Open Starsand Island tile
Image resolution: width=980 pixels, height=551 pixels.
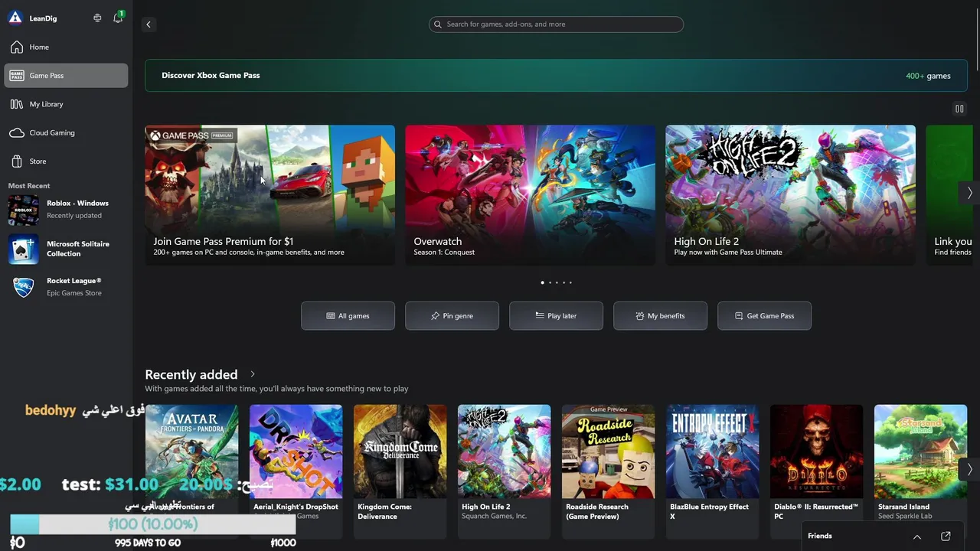tap(920, 471)
